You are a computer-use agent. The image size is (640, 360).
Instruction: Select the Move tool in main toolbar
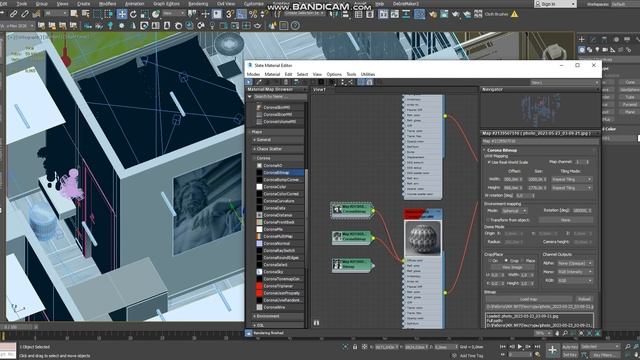[122, 14]
